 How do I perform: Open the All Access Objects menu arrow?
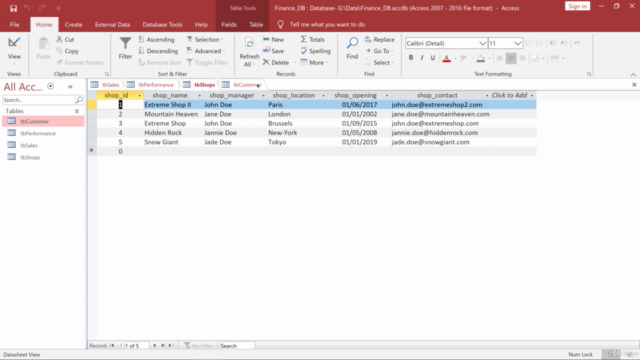click(51, 87)
